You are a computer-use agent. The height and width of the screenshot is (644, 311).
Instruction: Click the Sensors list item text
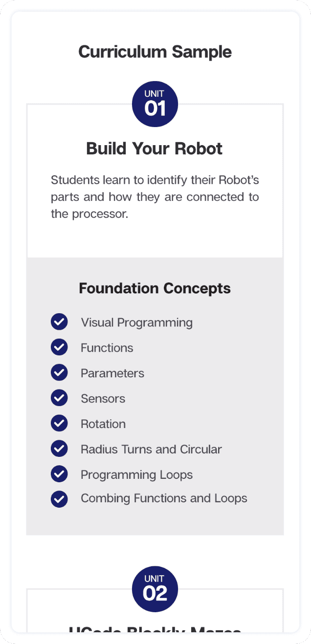103,399
